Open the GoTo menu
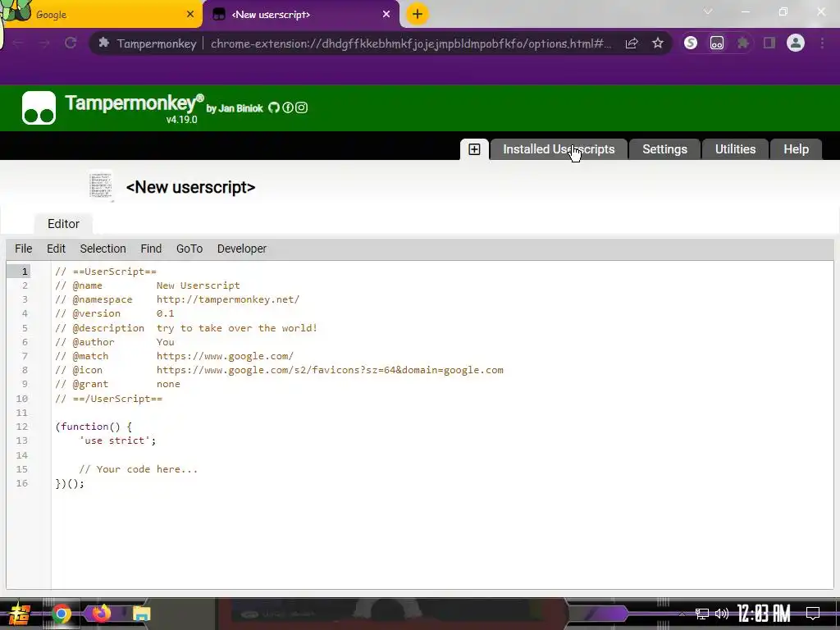Image resolution: width=840 pixels, height=630 pixels. pyautogui.click(x=189, y=249)
